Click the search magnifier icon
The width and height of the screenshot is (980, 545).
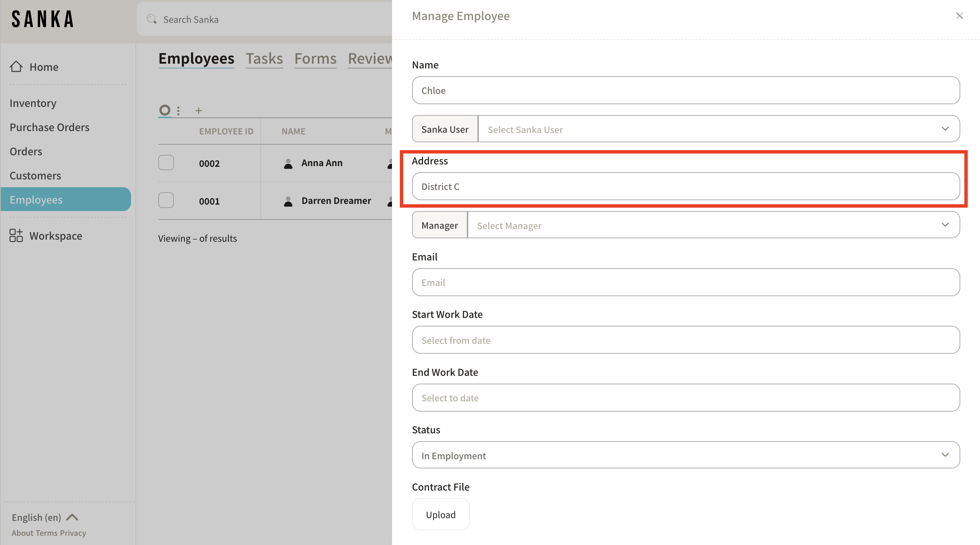click(x=152, y=19)
